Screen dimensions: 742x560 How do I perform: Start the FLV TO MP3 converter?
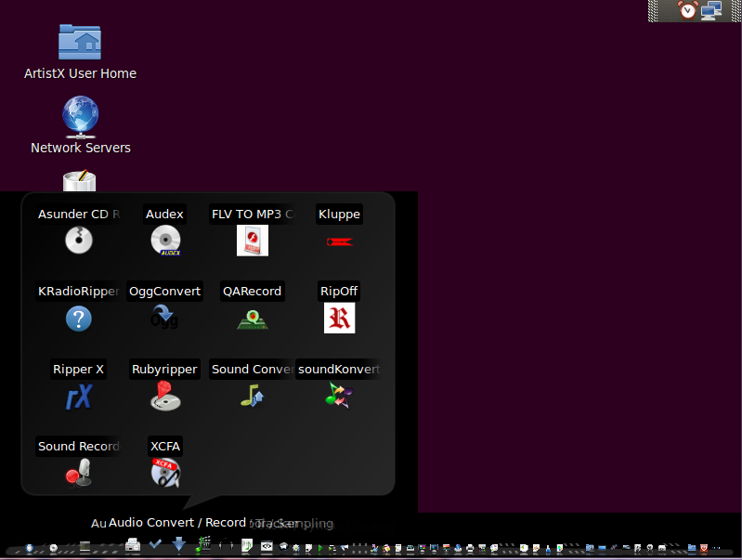(x=252, y=241)
